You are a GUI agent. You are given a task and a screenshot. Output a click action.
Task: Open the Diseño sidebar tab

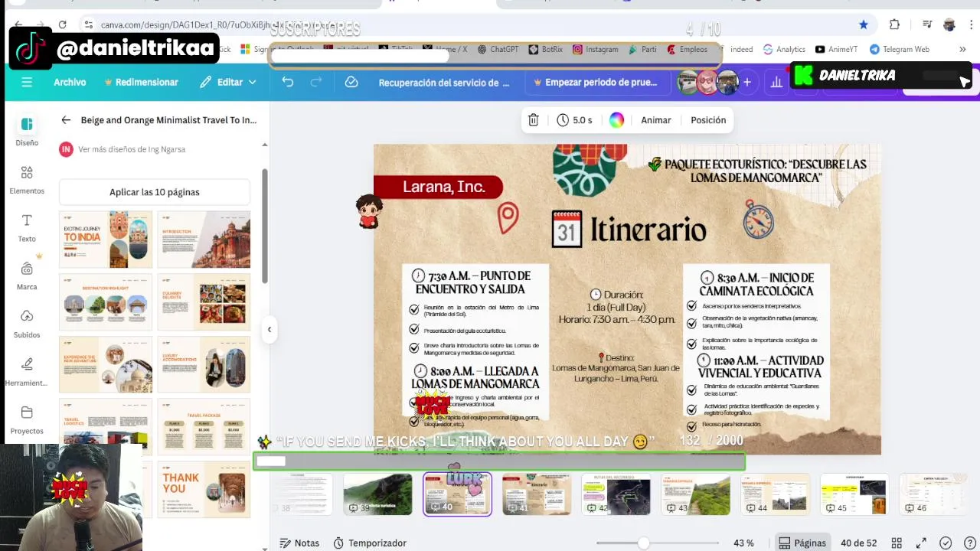[27, 131]
